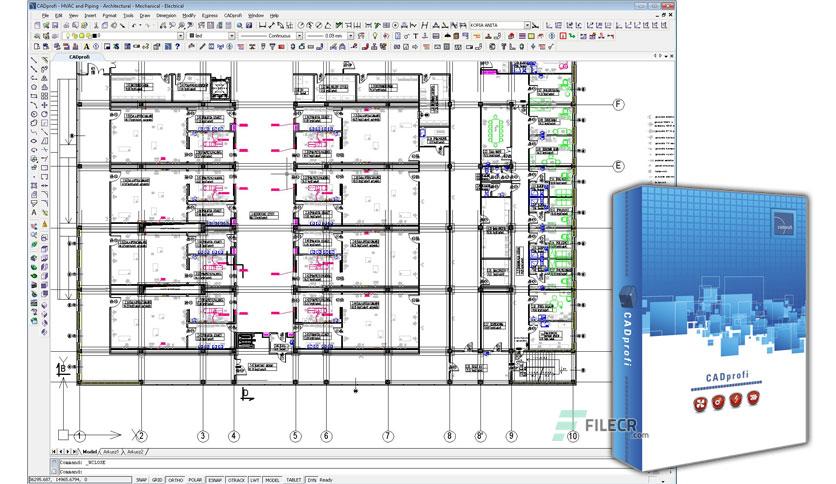
Task: Switch to the CADprofi document tab
Action: click(x=79, y=57)
